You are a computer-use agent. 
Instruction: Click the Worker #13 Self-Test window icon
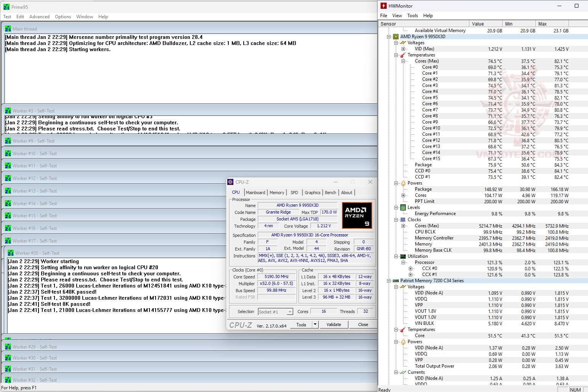[8, 191]
